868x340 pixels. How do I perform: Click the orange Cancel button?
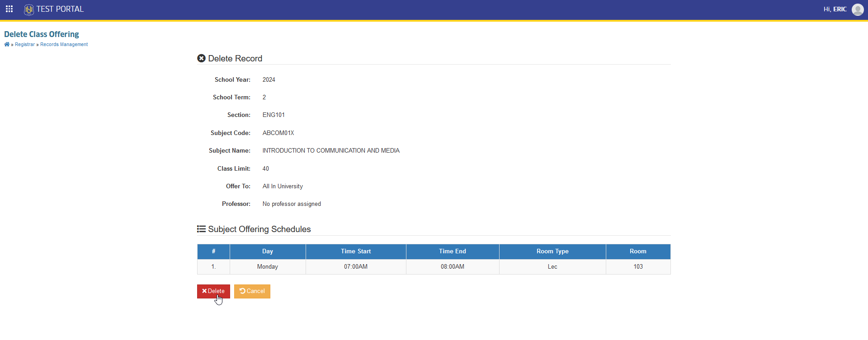[x=252, y=291]
